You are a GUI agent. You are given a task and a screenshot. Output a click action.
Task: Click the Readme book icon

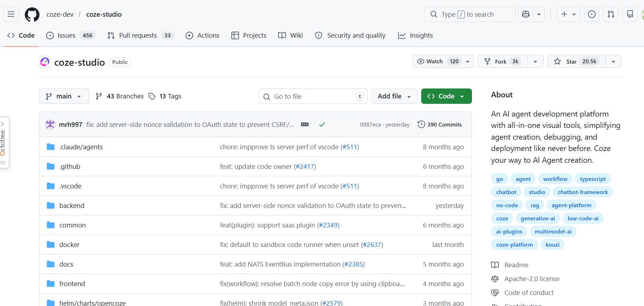495,265
